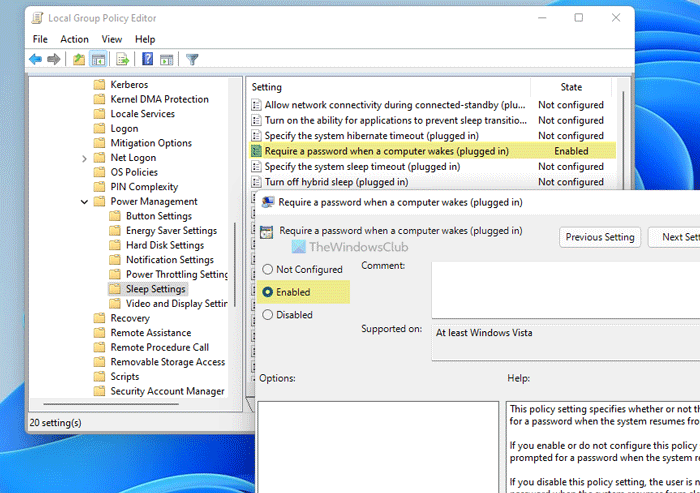Select Power Throttling Settings in the tree
The width and height of the screenshot is (700, 493).
[x=177, y=275]
